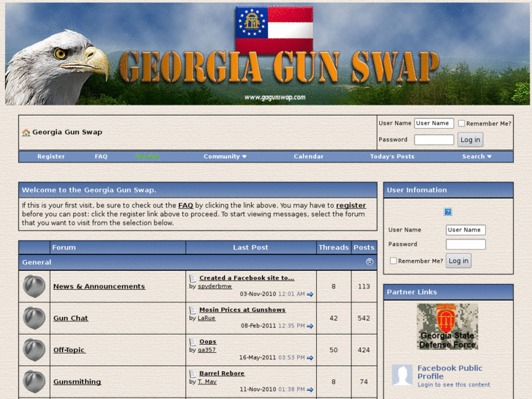The image size is (532, 399).
Task: Click the Threads column header
Action: tap(334, 247)
